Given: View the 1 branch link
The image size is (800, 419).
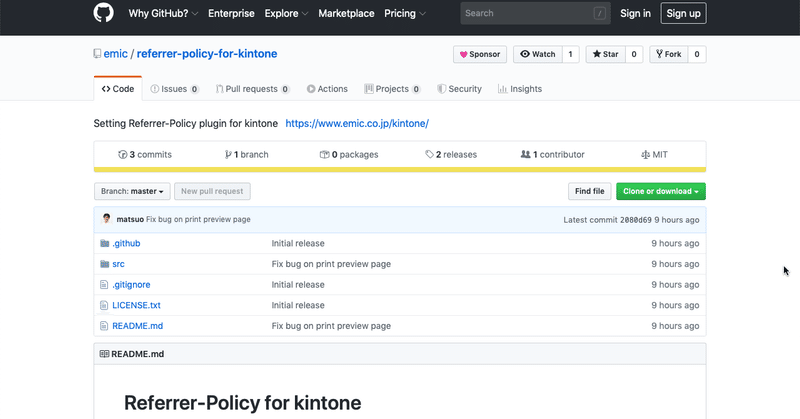Looking at the screenshot, I should click(x=246, y=154).
